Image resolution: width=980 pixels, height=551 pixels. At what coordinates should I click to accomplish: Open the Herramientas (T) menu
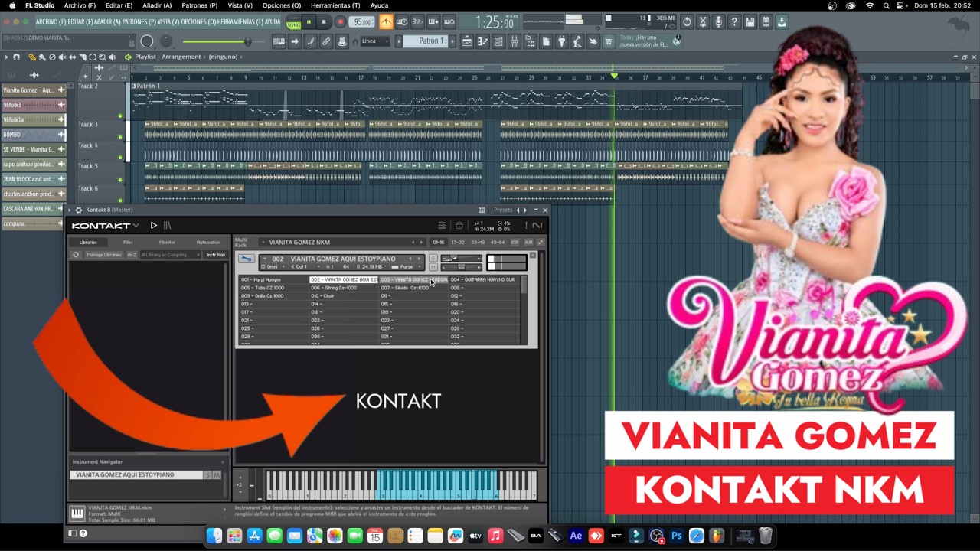coord(335,5)
